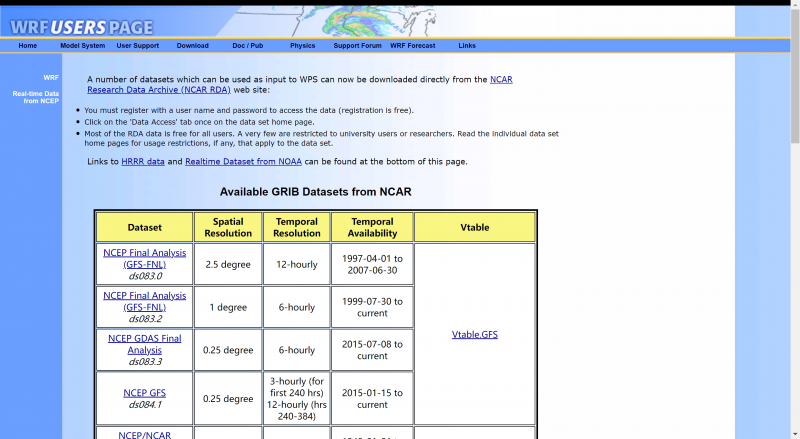Screen dimensions: 800x439
Task: Open the Download menu
Action: point(193,46)
